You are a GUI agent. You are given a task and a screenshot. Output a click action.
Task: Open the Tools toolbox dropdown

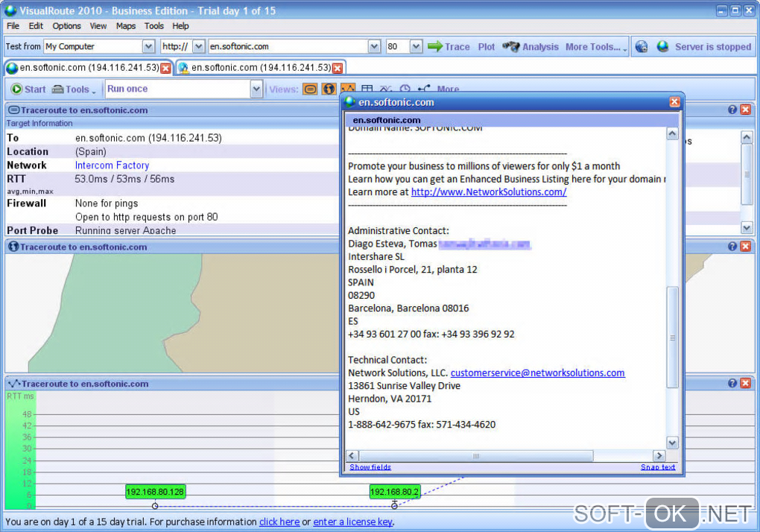pyautogui.click(x=74, y=89)
